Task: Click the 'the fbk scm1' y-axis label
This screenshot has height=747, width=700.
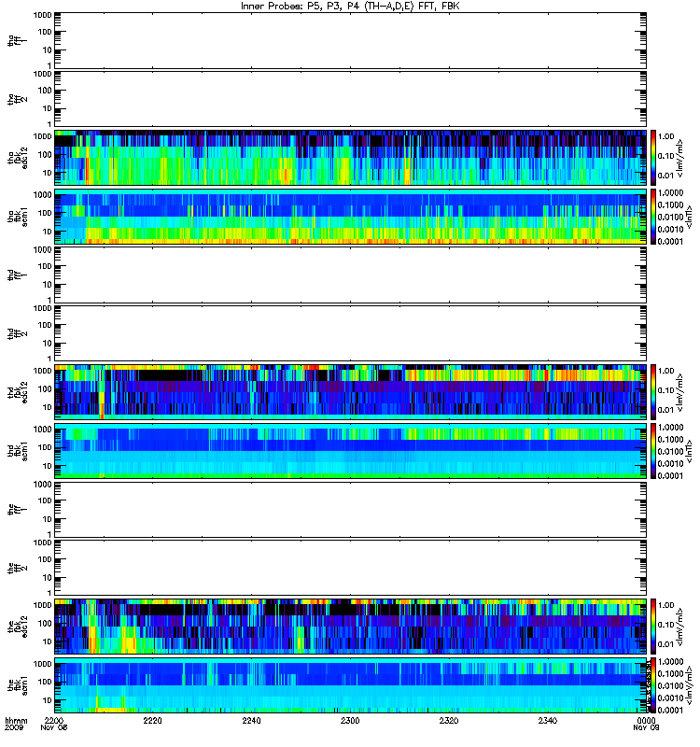Action: [17, 685]
